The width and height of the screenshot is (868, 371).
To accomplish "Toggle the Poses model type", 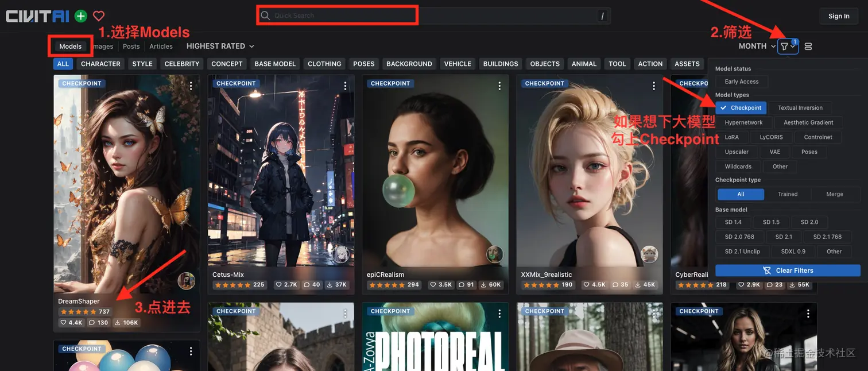I will click(809, 152).
